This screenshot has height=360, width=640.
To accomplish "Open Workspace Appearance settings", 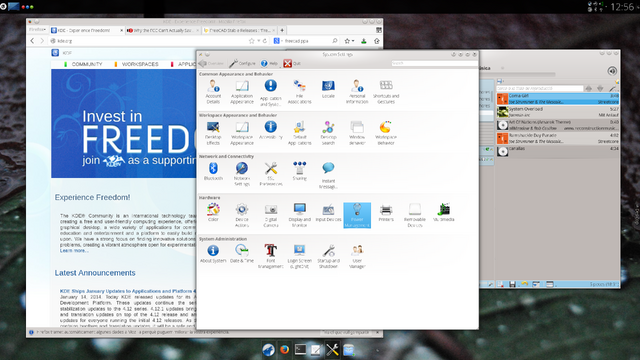I will (x=242, y=133).
